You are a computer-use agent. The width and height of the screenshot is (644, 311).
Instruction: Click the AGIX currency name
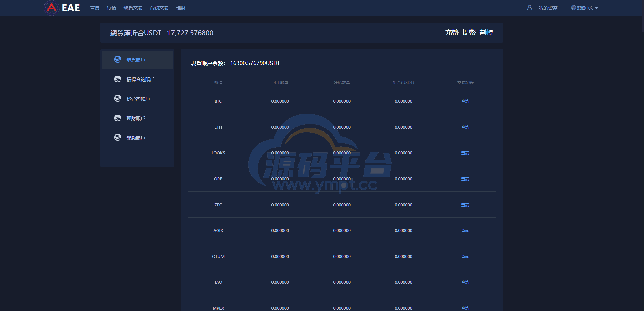(218, 231)
